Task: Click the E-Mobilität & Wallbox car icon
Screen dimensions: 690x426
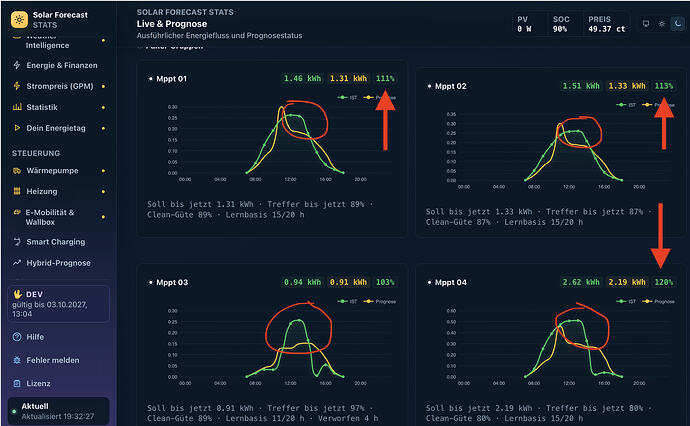Action: tap(17, 212)
